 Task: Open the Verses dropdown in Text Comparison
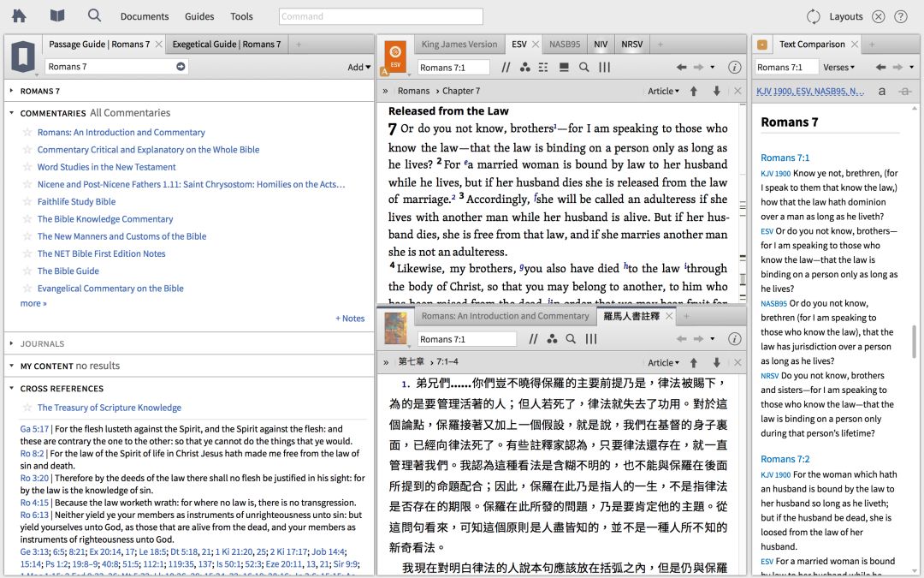(x=839, y=68)
